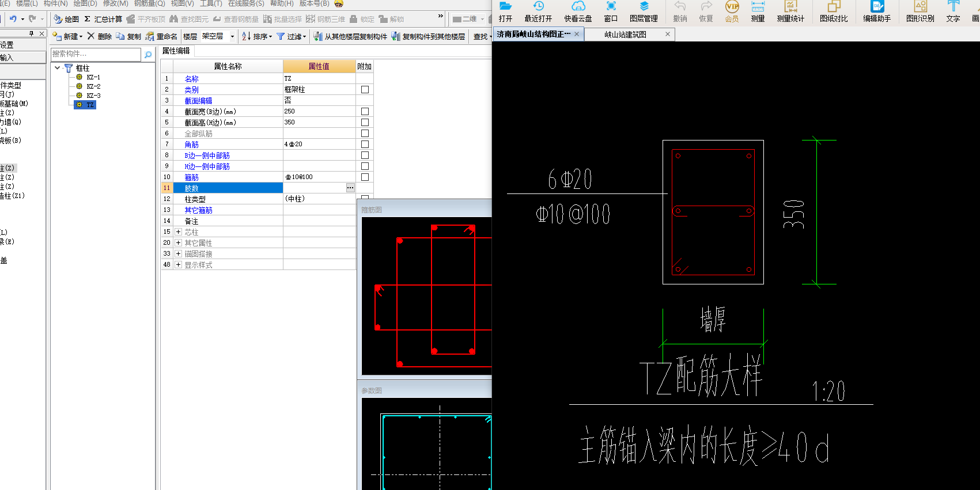Click 从其他楼层复制构件 button
The height and width of the screenshot is (490, 980).
[350, 36]
